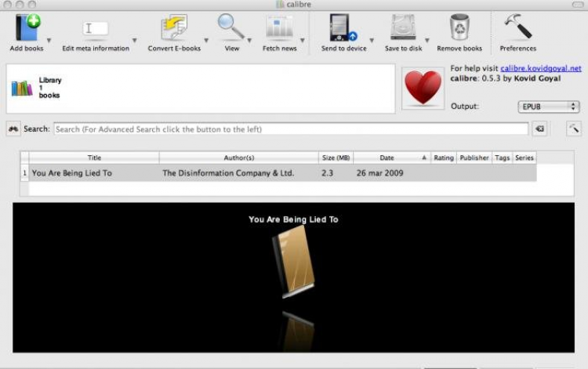Follow the calibre.kovidgoyal.net link
Screen dimensions: 588x369
(x=541, y=68)
